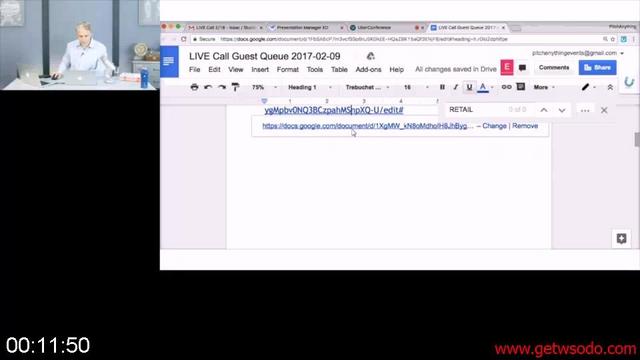Click the Comments button
640x360 pixels.
click(x=553, y=67)
